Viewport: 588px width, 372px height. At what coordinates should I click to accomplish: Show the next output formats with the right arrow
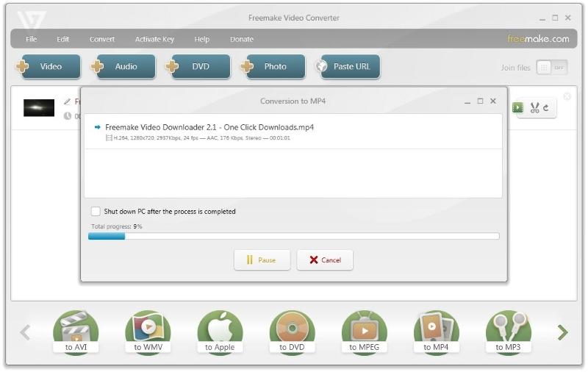pyautogui.click(x=562, y=332)
